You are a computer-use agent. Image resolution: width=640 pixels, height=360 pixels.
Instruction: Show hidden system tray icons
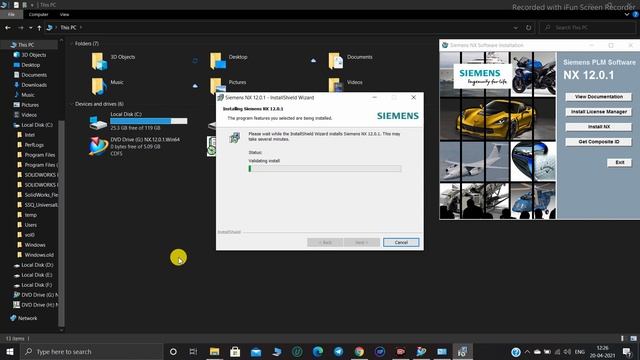(x=527, y=351)
